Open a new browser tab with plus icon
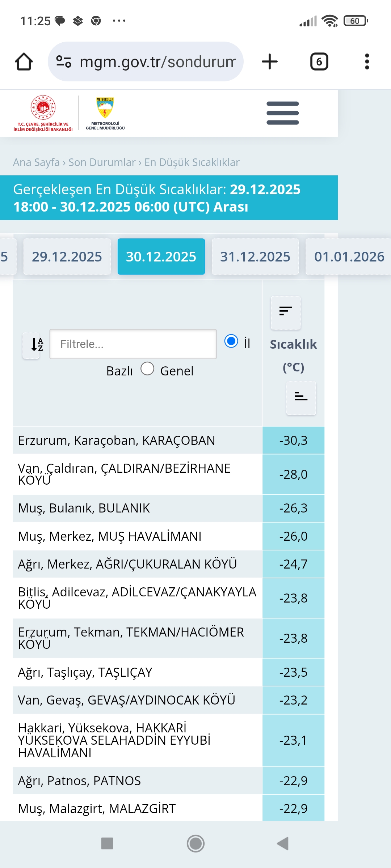 (270, 61)
